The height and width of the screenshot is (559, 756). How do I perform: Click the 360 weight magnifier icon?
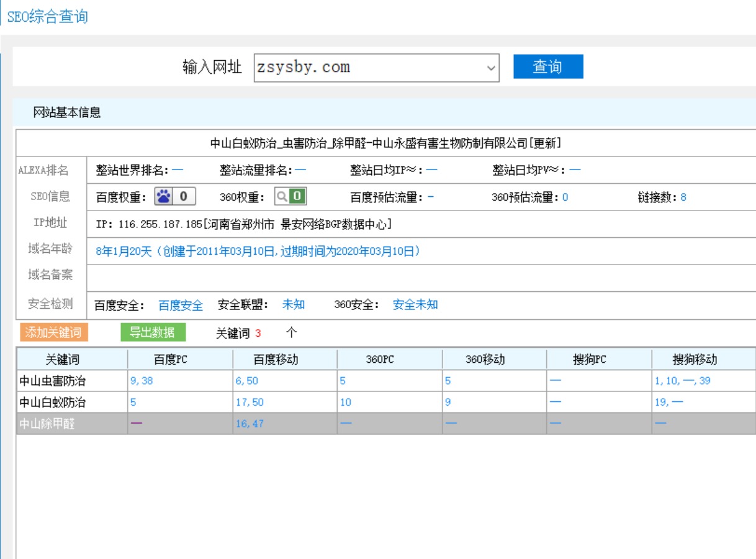[x=282, y=197]
